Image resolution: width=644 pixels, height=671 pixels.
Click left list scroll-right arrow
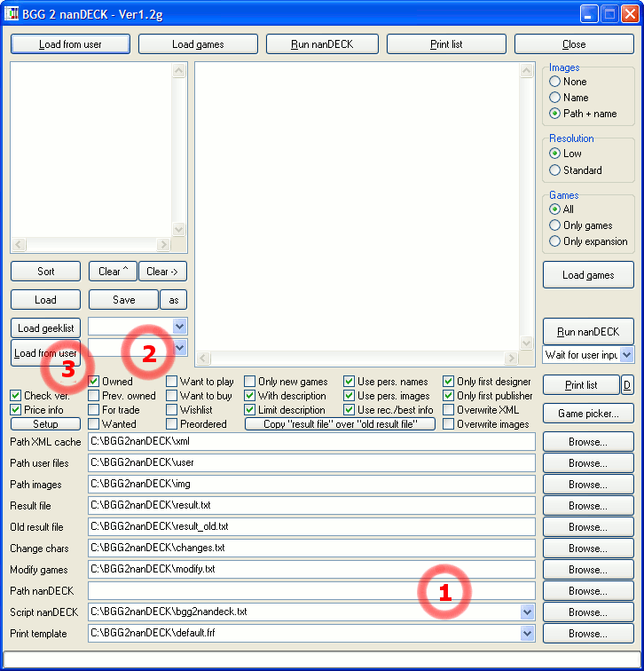click(163, 244)
